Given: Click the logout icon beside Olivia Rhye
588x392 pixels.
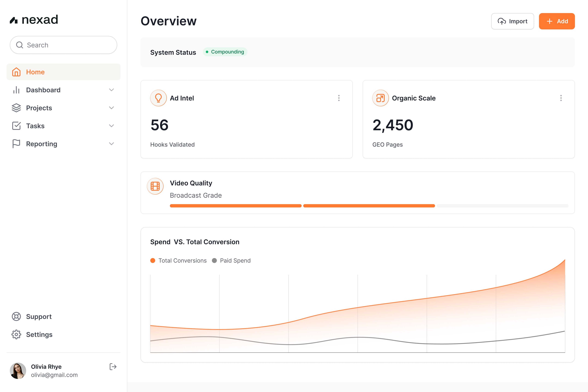Looking at the screenshot, I should [113, 367].
